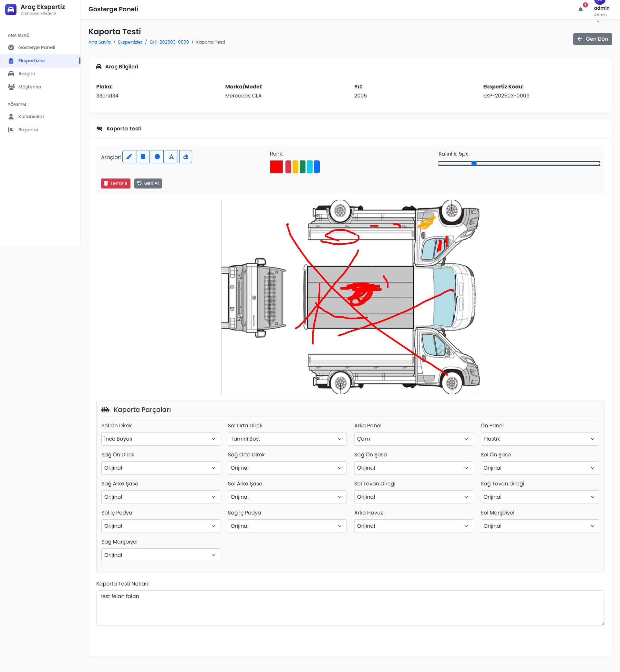Open the Sol Ön Direk dropdown
The width and height of the screenshot is (620, 672).
[x=161, y=439]
